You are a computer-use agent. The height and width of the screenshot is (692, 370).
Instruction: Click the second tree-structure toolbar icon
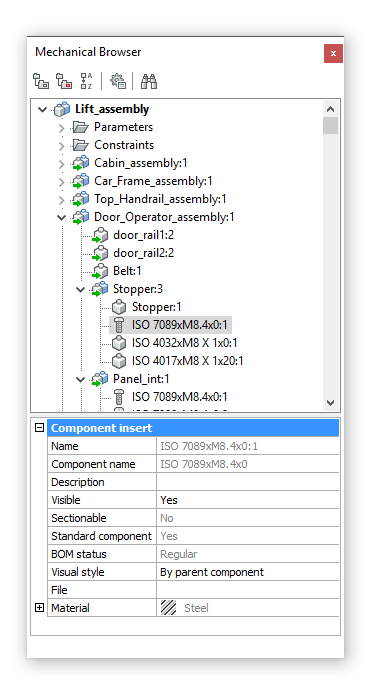pyautogui.click(x=64, y=81)
